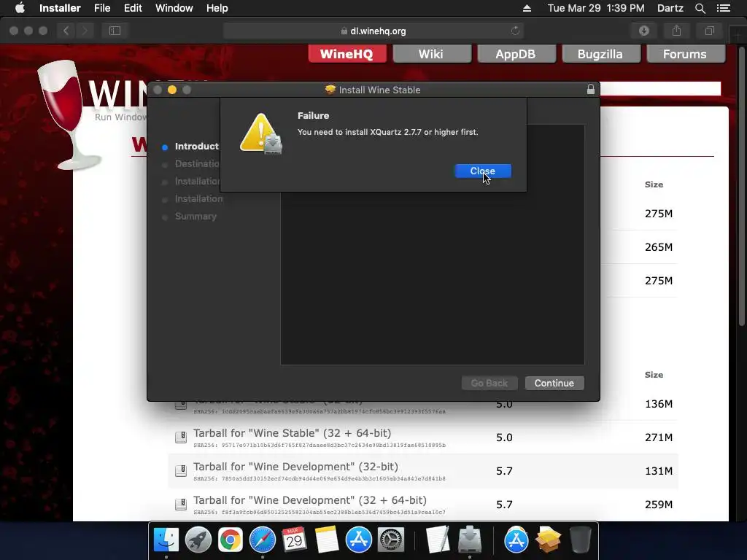Open Launchpad from the Dock

coord(198,540)
